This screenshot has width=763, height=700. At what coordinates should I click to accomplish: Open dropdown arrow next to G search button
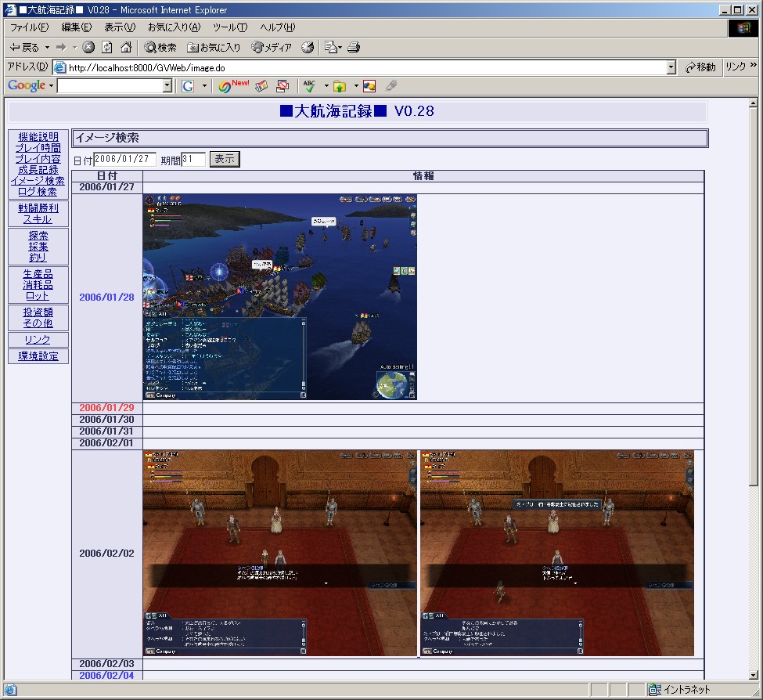204,86
